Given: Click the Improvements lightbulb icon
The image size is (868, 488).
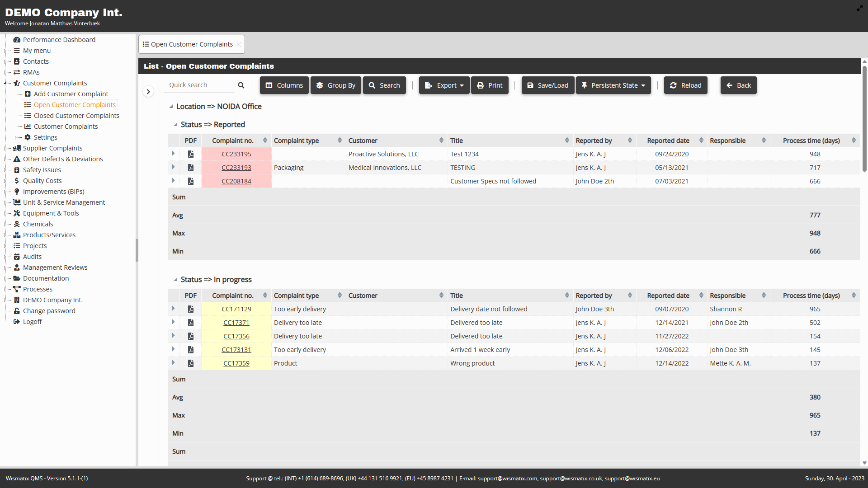Looking at the screenshot, I should point(17,192).
